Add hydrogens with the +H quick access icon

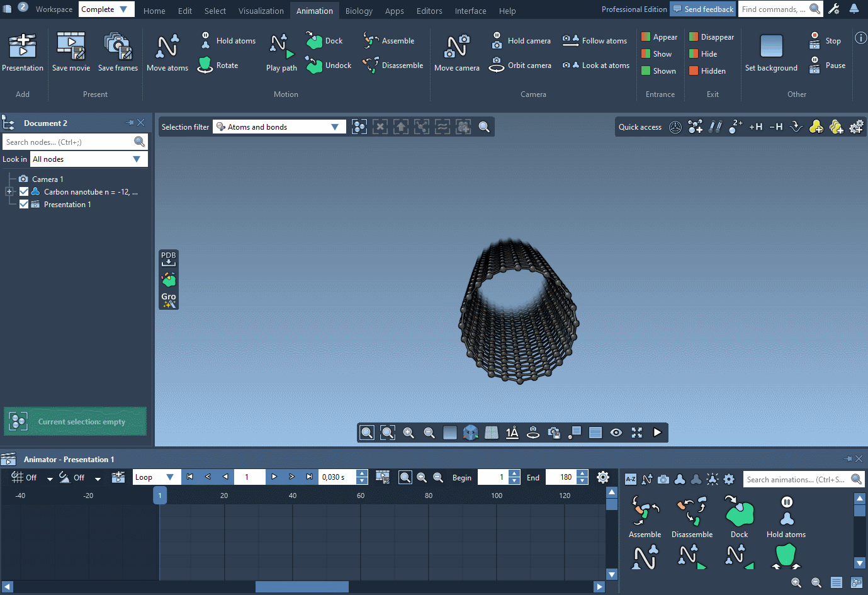755,127
